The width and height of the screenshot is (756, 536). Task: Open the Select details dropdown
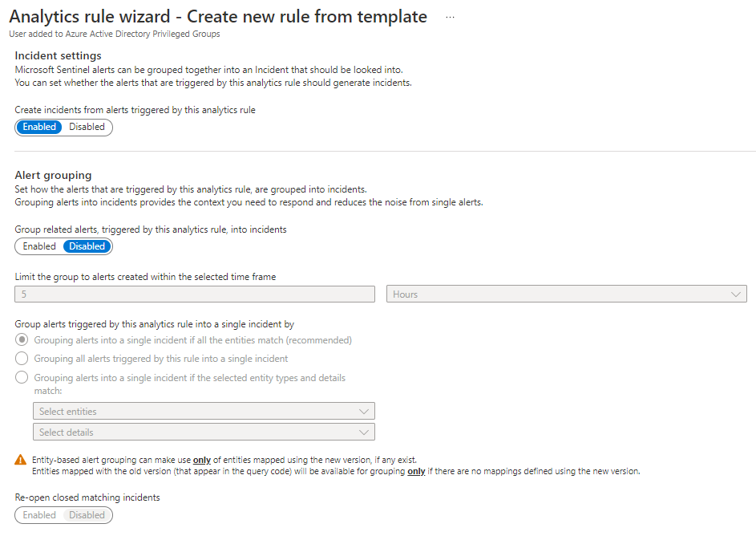tap(204, 432)
